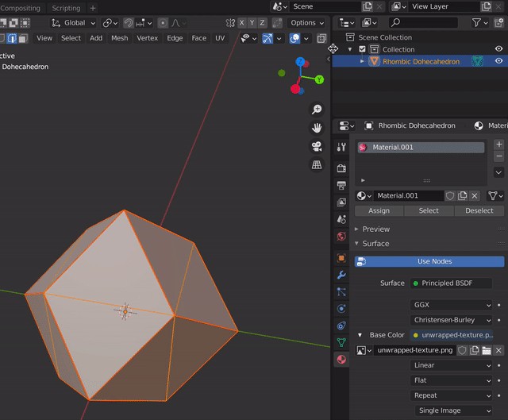Click the Assign button
Screen dimensions: 508x420
point(379,211)
